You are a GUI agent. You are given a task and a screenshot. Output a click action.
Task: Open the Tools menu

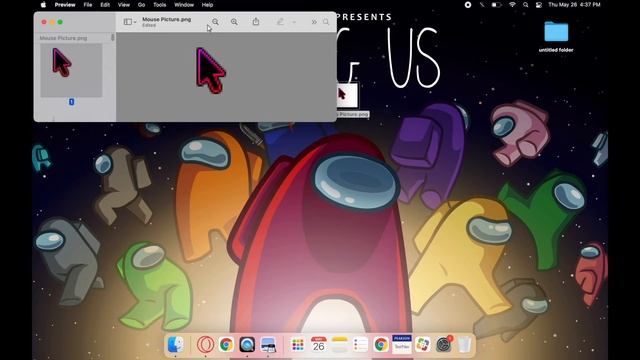[160, 5]
